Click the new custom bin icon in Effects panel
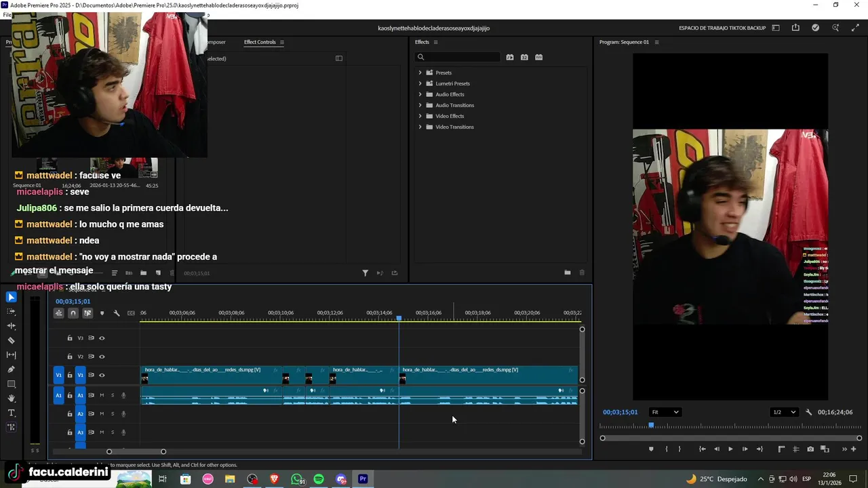This screenshot has width=868, height=488. 567,272
